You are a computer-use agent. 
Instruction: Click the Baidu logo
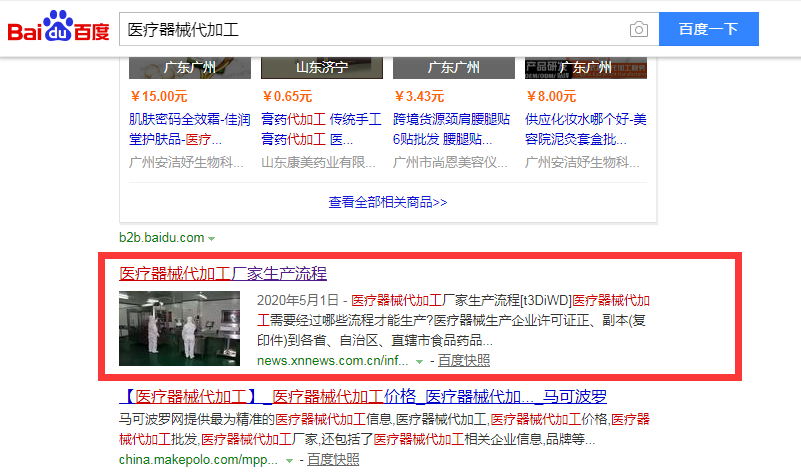pos(58,29)
